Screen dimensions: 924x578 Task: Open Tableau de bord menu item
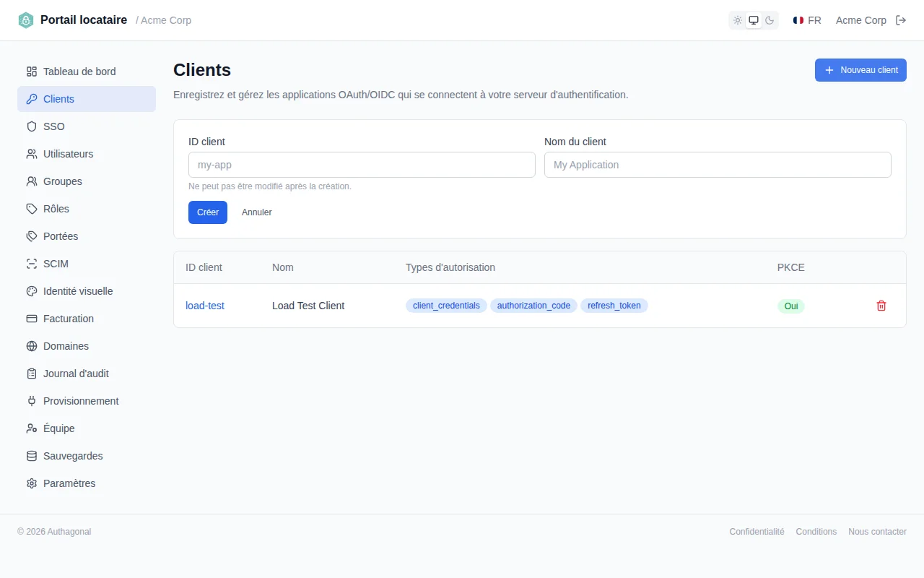[87, 72]
